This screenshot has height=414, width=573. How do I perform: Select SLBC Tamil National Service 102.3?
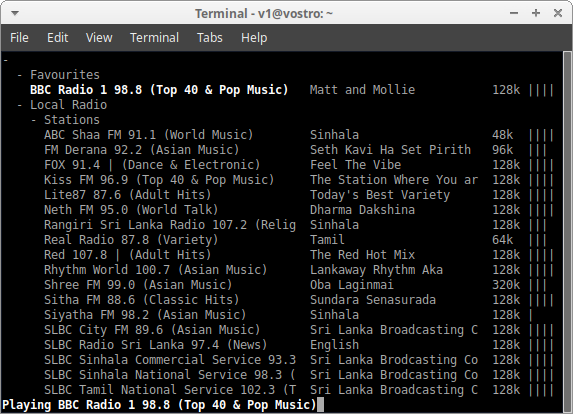coord(170,390)
